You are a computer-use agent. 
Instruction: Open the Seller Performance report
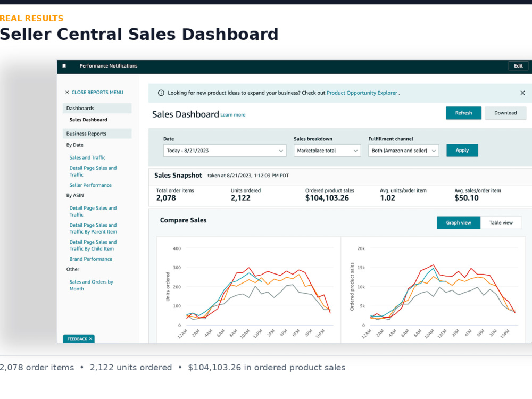point(90,185)
